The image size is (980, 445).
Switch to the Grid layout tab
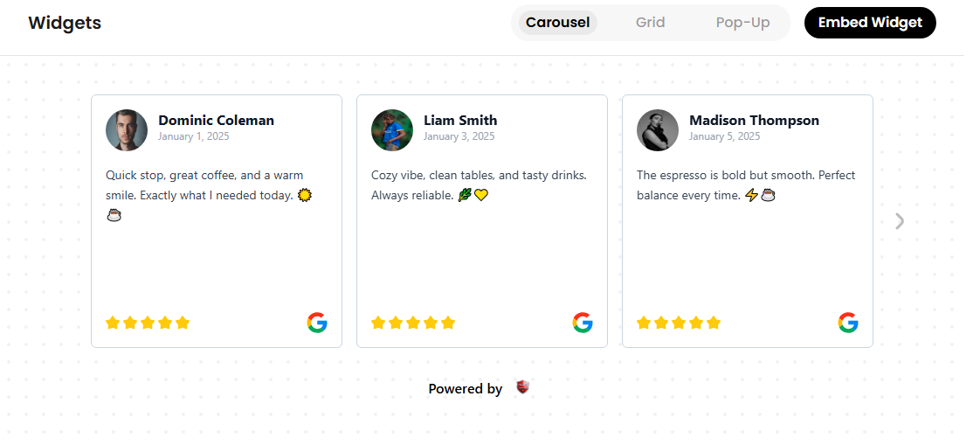[650, 23]
